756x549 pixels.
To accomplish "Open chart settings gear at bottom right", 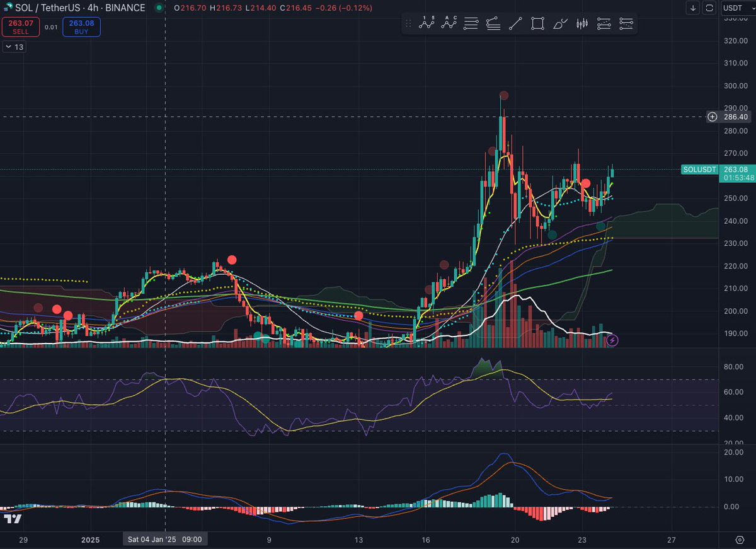I will pos(740,540).
